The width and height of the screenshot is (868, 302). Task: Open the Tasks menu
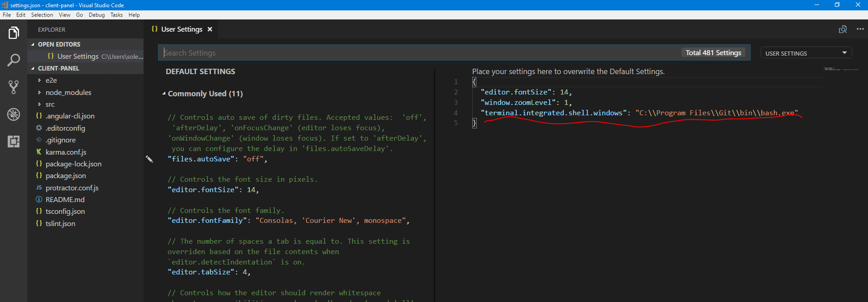click(x=116, y=15)
